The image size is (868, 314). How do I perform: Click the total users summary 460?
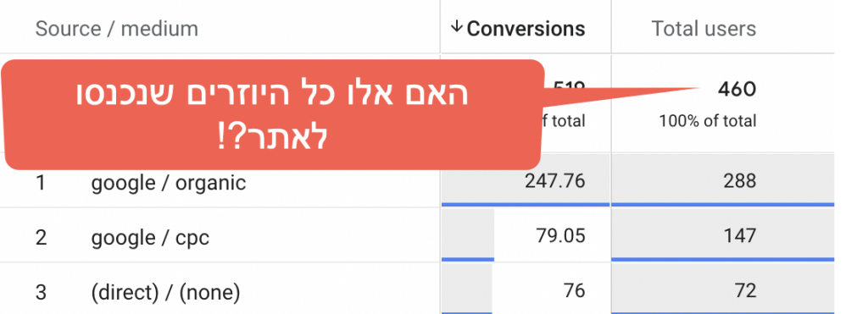point(737,89)
